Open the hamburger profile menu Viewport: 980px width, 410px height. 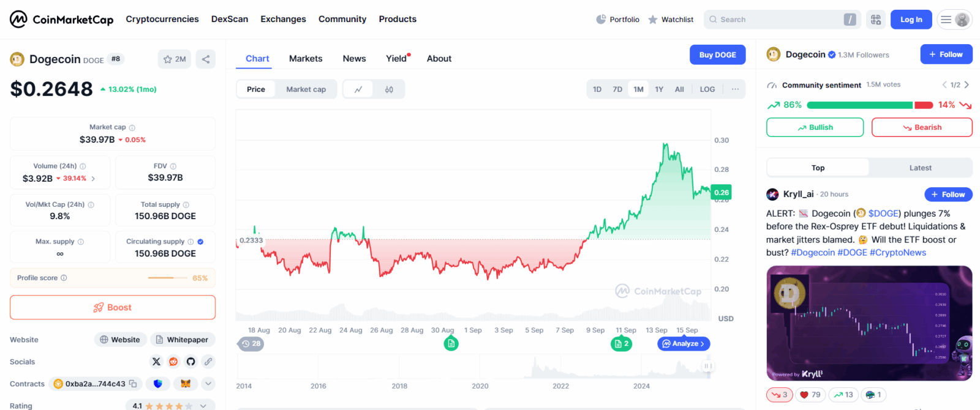(956, 20)
